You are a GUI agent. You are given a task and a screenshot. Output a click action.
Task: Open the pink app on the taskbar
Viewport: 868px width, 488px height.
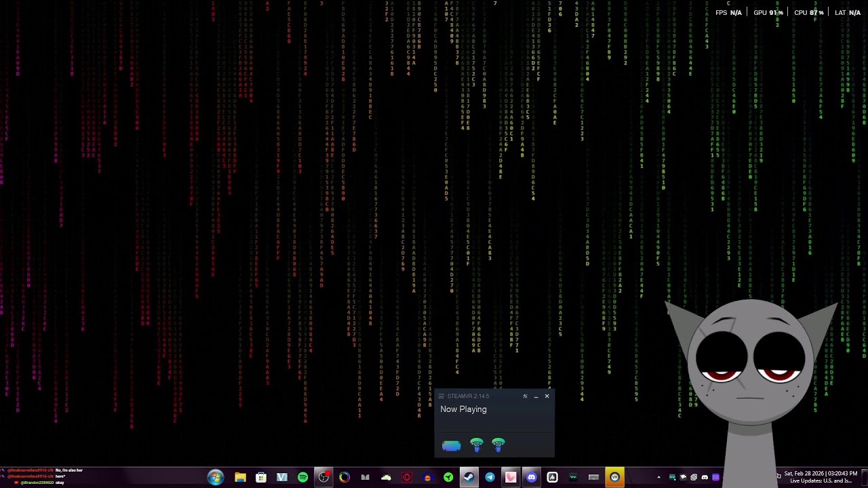[511, 477]
